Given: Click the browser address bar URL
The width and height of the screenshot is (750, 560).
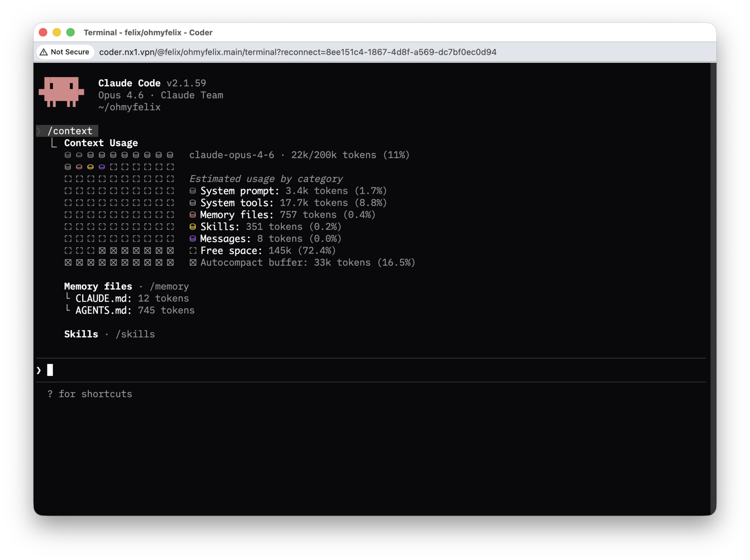Looking at the screenshot, I should click(297, 52).
